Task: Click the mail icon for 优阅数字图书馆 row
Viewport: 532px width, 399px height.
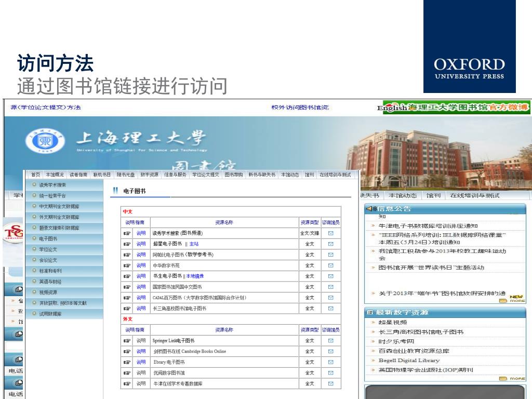Action: click(331, 373)
